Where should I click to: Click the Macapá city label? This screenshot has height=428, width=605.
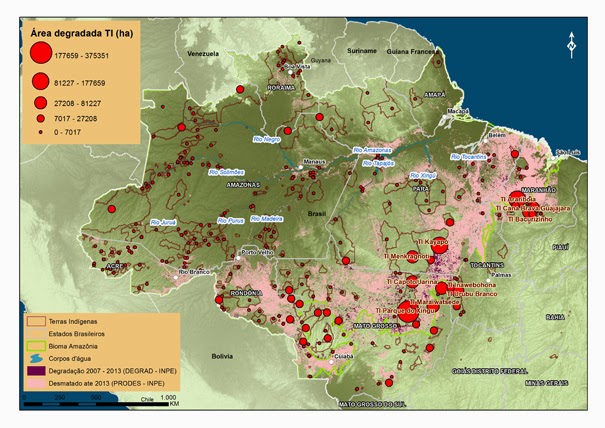point(458,111)
